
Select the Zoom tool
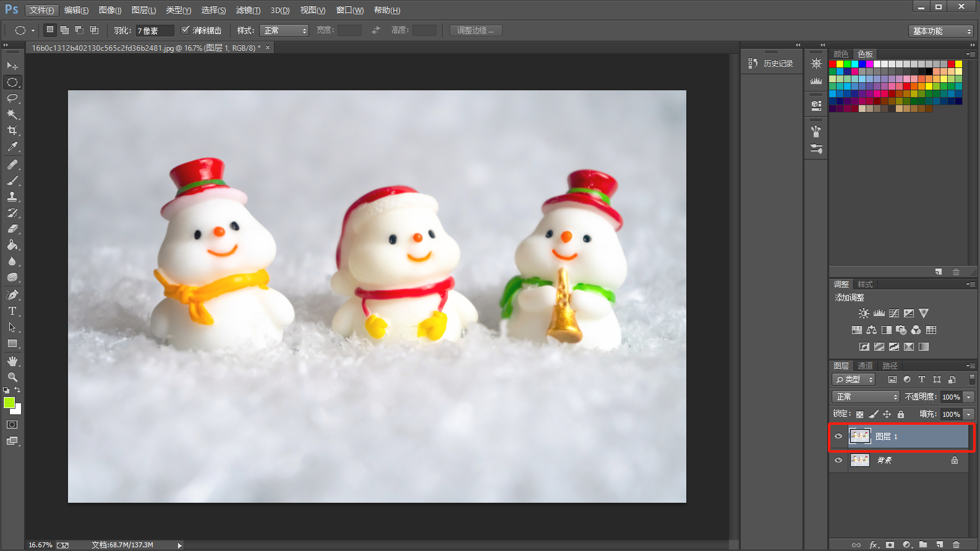[12, 377]
